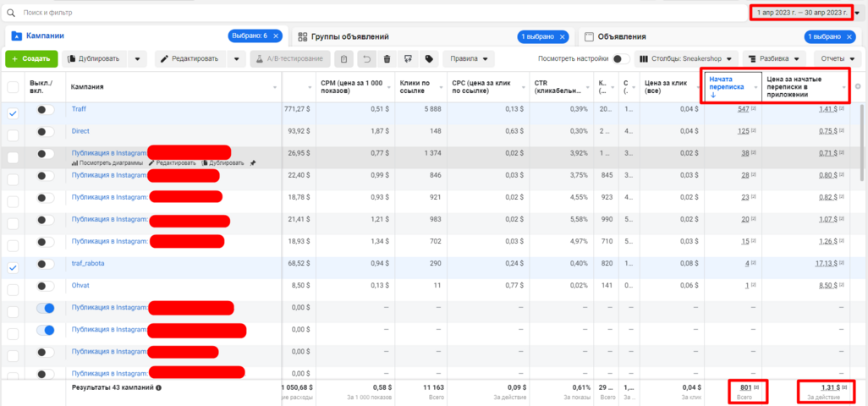
Task: Click the delete (trash) icon in toolbar
Action: pos(387,59)
